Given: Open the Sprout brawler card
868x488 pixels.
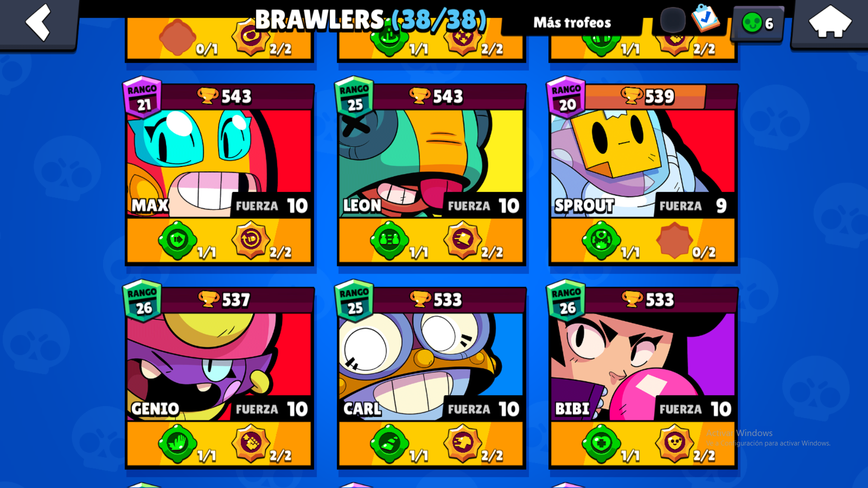Looking at the screenshot, I should [x=643, y=174].
